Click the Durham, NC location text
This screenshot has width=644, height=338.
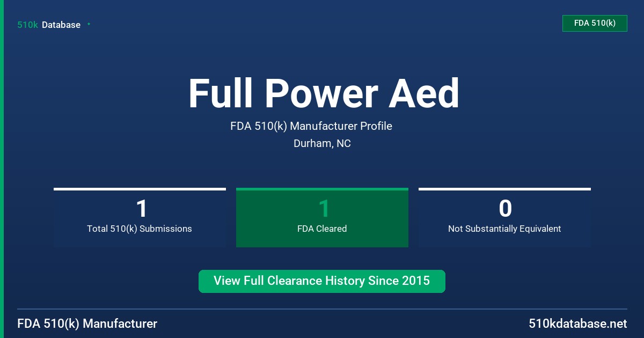(x=322, y=144)
